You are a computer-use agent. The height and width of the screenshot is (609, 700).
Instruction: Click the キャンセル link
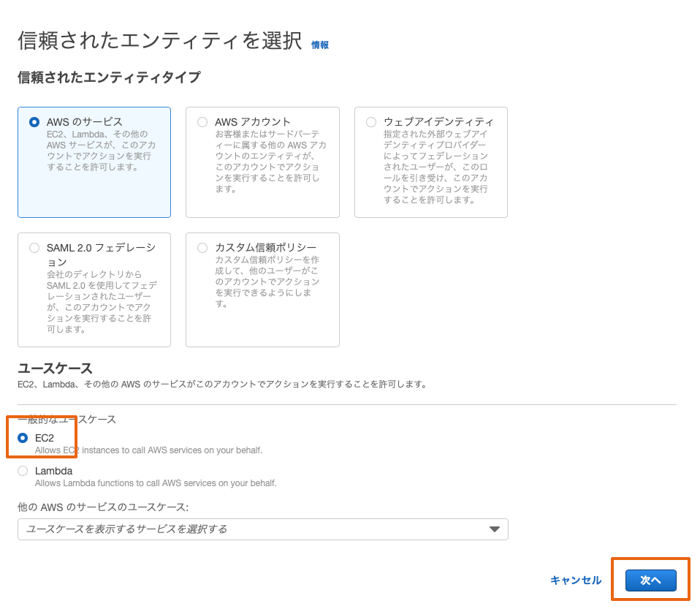pos(576,580)
